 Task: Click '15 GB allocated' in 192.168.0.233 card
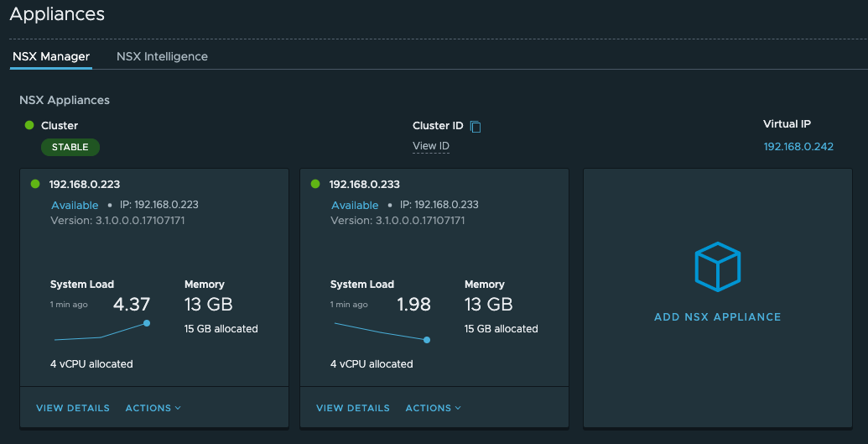(501, 329)
